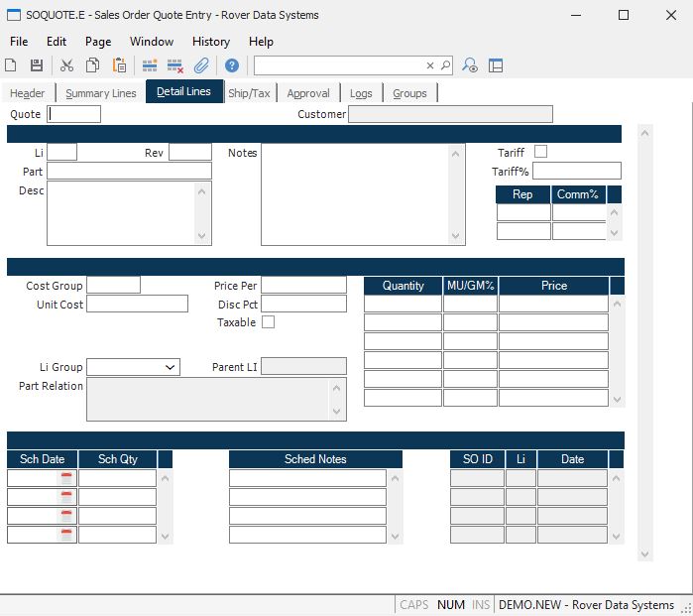This screenshot has width=693, height=616.
Task: Open Help with the question mark icon
Action: pyautogui.click(x=232, y=65)
